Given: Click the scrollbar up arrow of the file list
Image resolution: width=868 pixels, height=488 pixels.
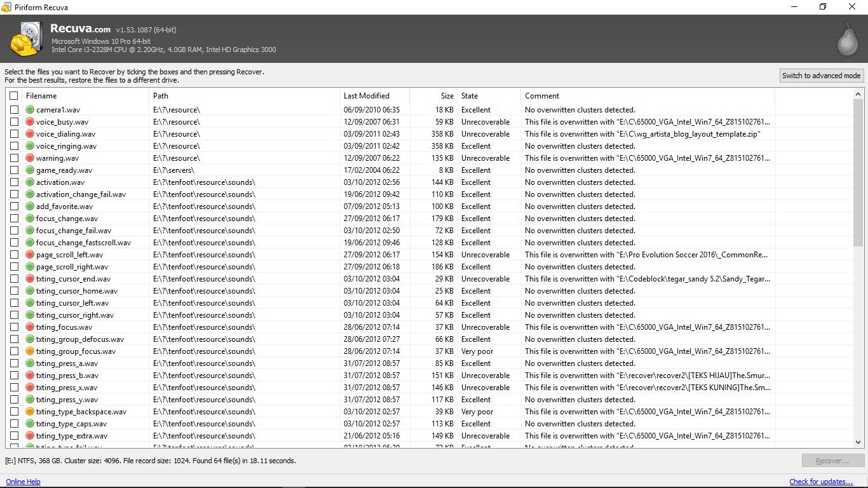Looking at the screenshot, I should pyautogui.click(x=858, y=94).
